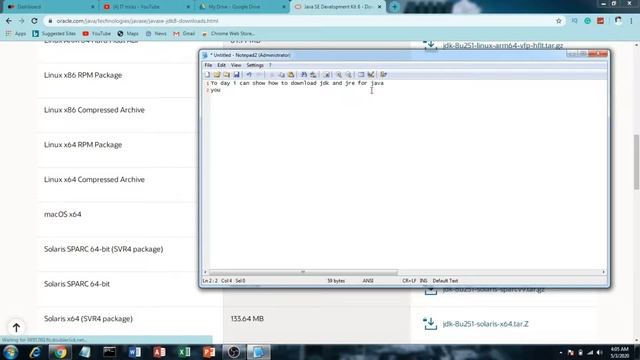Click back-to-top arrow button on Oracle page

[x=16, y=327]
